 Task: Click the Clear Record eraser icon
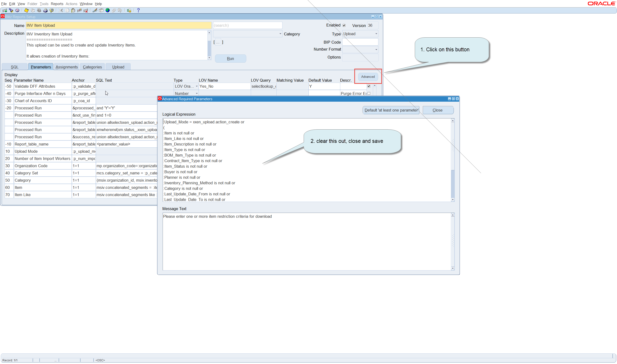coord(80,10)
